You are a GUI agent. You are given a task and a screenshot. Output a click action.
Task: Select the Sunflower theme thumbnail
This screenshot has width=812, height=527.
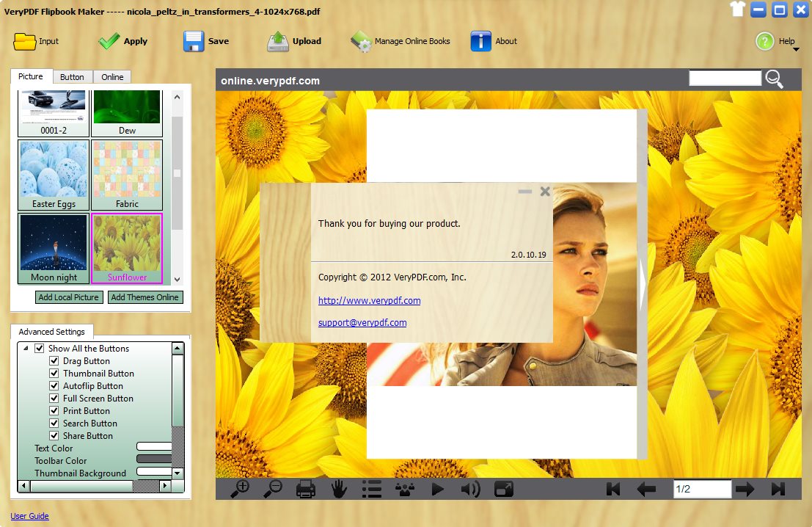click(x=127, y=248)
